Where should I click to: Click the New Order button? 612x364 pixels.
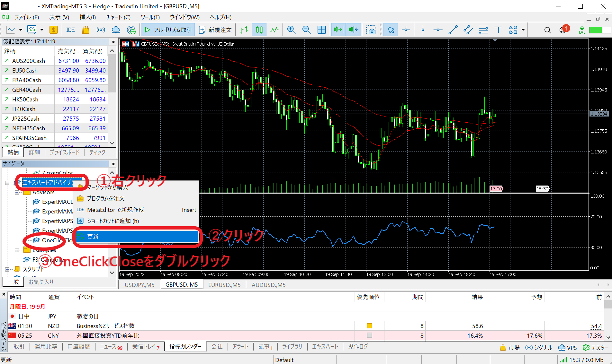[215, 30]
